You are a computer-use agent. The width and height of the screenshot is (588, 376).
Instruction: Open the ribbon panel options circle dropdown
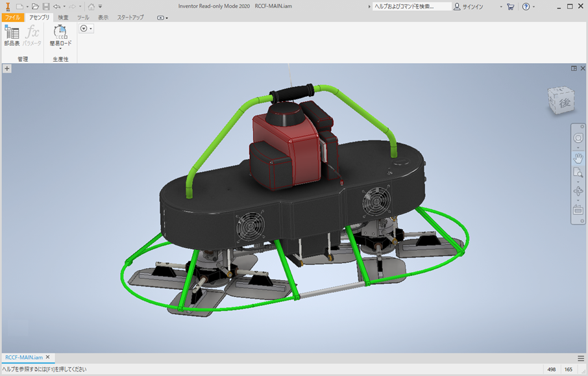86,29
